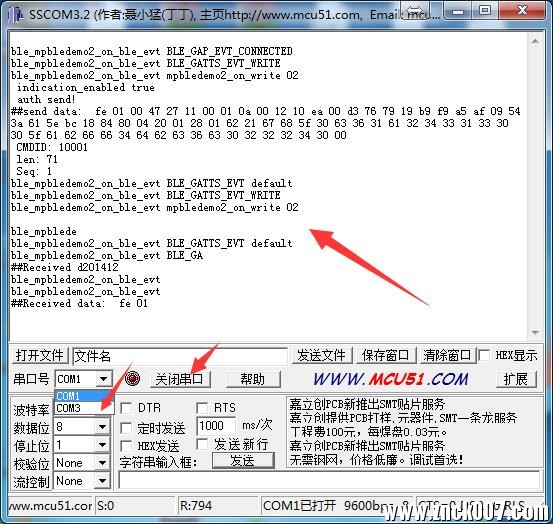Click the 扩展 button
Screen dimensions: 553x524
pyautogui.click(x=516, y=379)
